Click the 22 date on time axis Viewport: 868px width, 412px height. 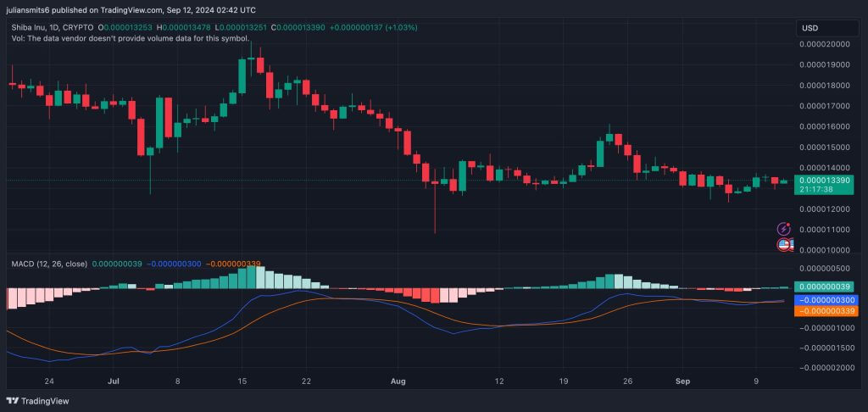coord(306,381)
